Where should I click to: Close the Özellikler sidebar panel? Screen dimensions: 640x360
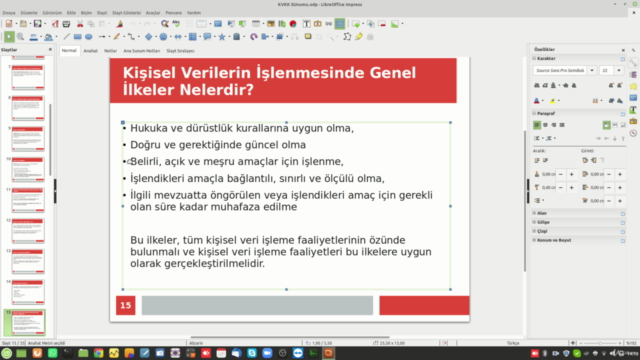[623, 50]
